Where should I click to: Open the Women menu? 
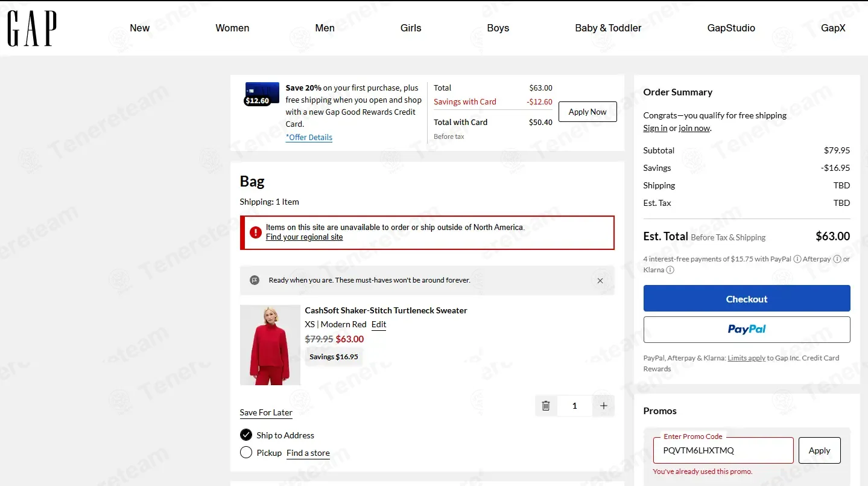[x=232, y=28]
